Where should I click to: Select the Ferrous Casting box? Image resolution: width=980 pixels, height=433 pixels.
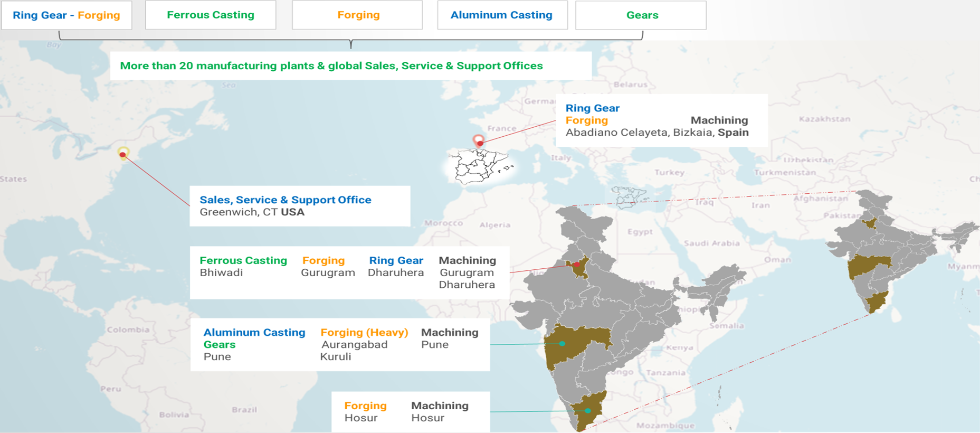(x=211, y=15)
